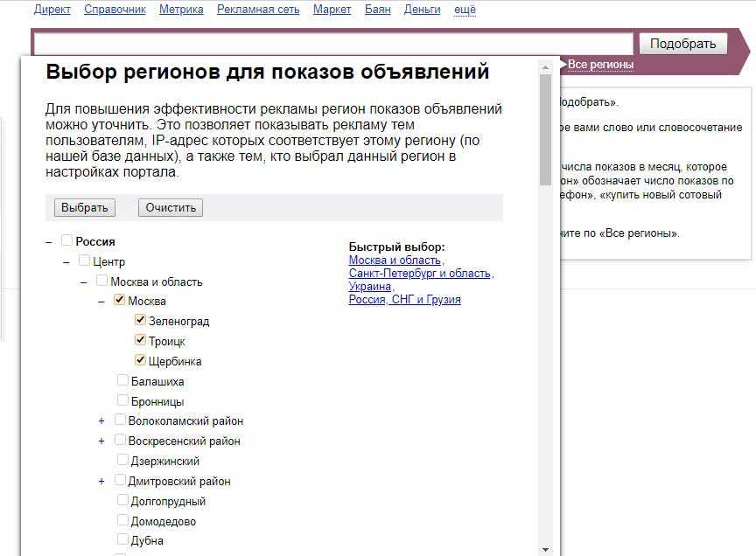Collapse the Москва tree node
Viewport: 756px width, 556px height.
[101, 302]
